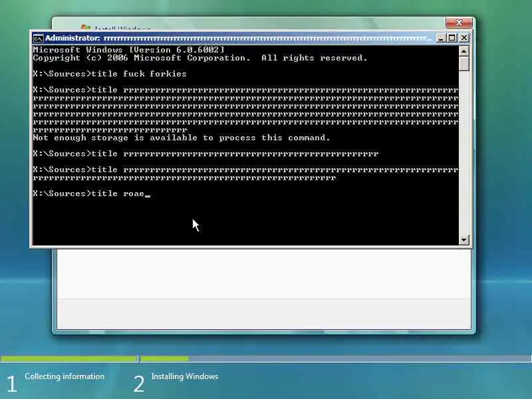Minimize the Administrator command prompt window

[440, 38]
